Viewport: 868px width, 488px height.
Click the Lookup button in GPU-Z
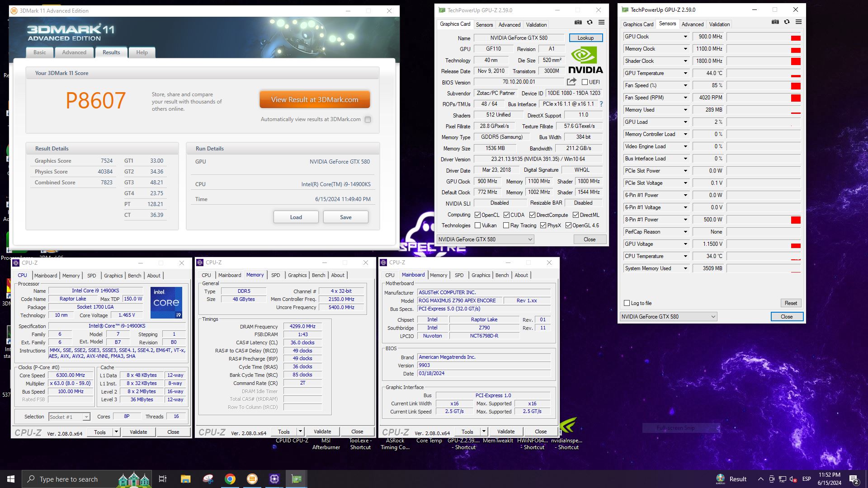click(585, 38)
